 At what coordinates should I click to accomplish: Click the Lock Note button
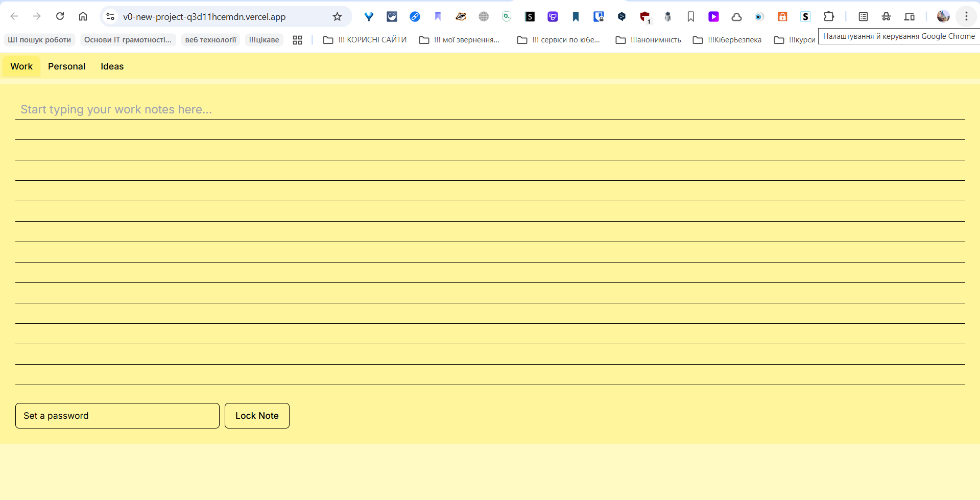tap(257, 416)
